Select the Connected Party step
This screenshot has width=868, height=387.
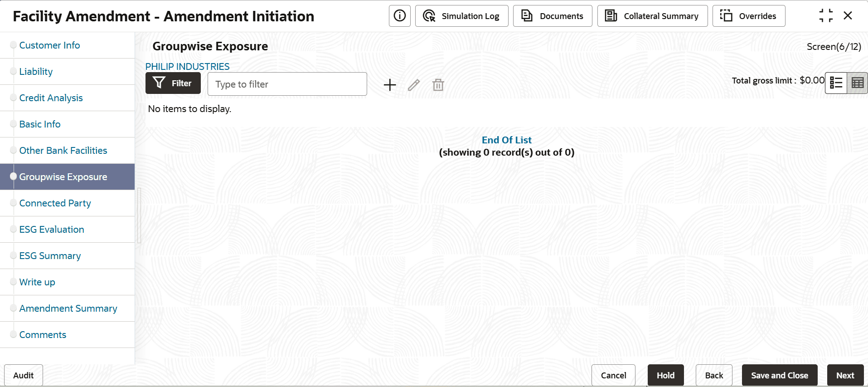point(55,203)
